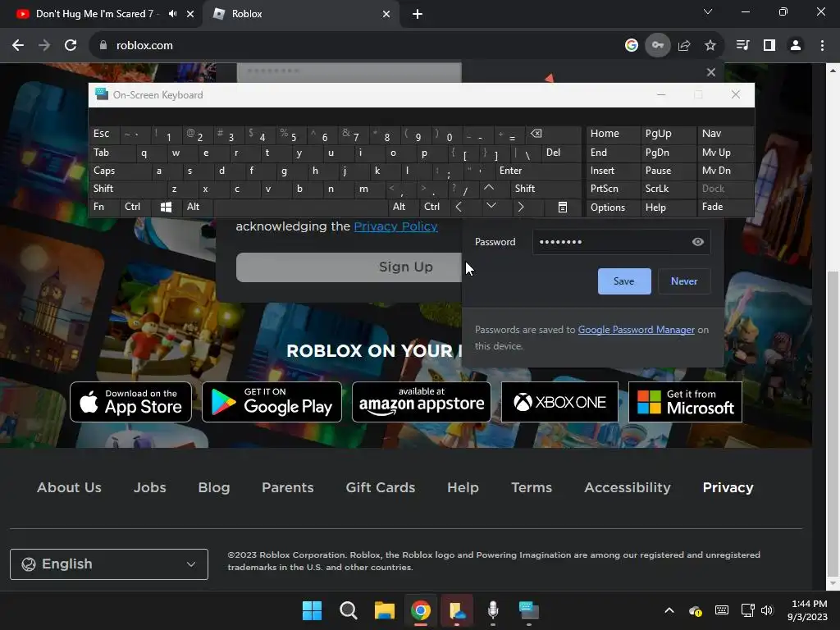Click the Enter key on On-Screen Keyboard
Screen dimensions: 840x630
(x=538, y=171)
